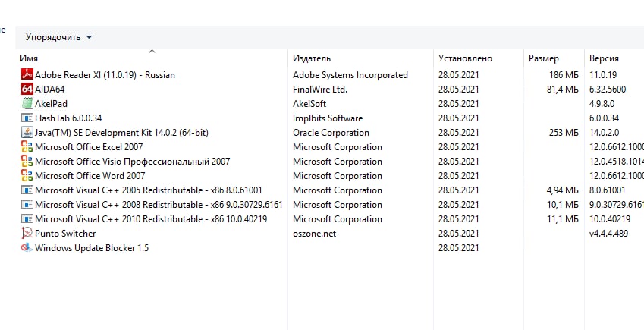This screenshot has height=330, width=644.
Task: Sort list by Размер column header
Action: [x=543, y=58]
